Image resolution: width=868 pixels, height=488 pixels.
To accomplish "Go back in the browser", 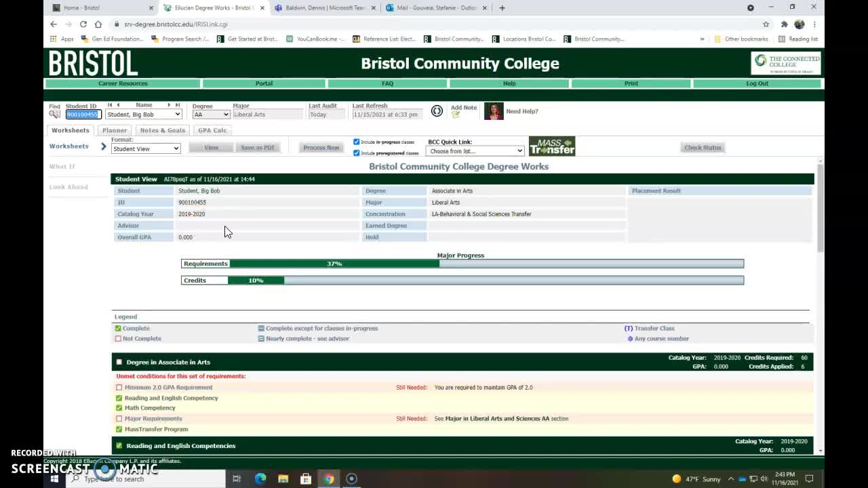I will (54, 24).
